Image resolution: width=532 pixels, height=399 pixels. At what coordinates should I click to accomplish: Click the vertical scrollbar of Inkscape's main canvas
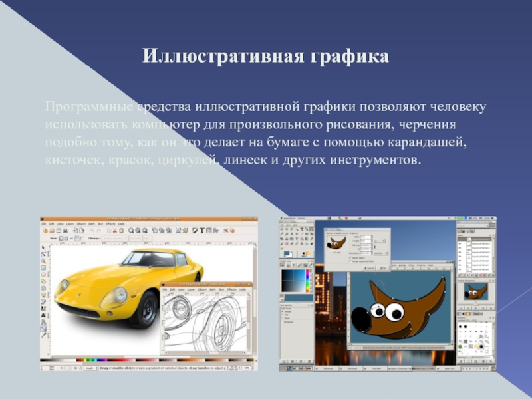coord(255,301)
